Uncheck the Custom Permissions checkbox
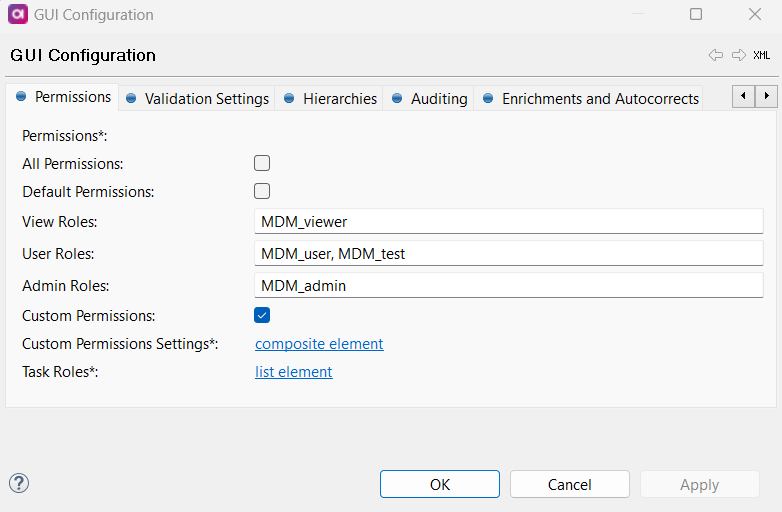Image resolution: width=782 pixels, height=512 pixels. coord(262,315)
